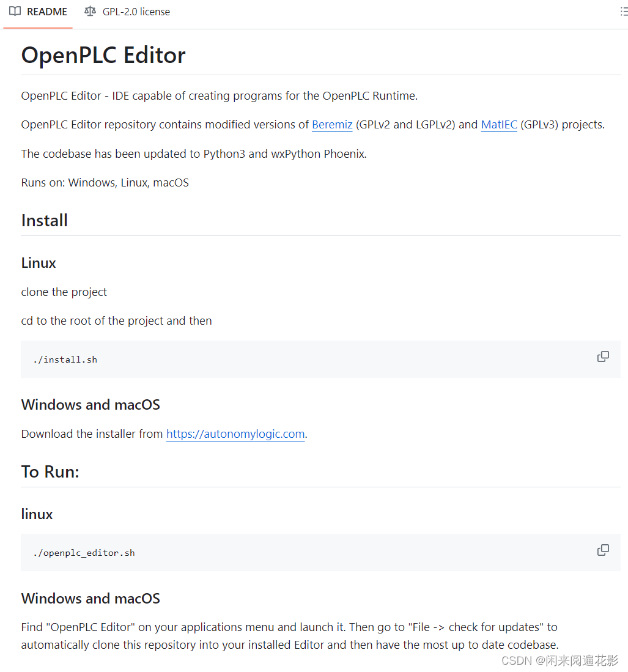Click the OpenPLC Editor page heading
This screenshot has width=628, height=672.
[x=103, y=55]
